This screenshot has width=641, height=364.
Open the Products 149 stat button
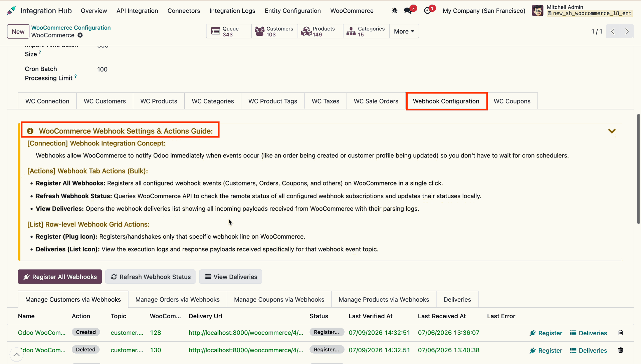(320, 31)
